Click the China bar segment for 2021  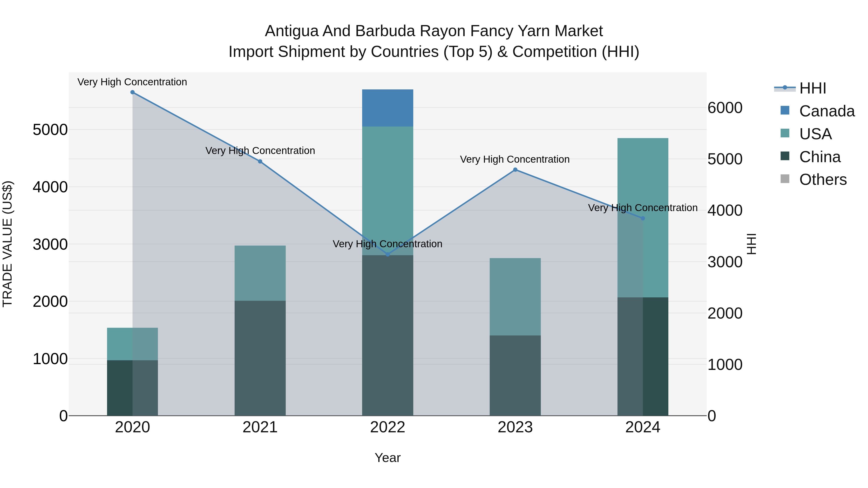click(x=260, y=358)
